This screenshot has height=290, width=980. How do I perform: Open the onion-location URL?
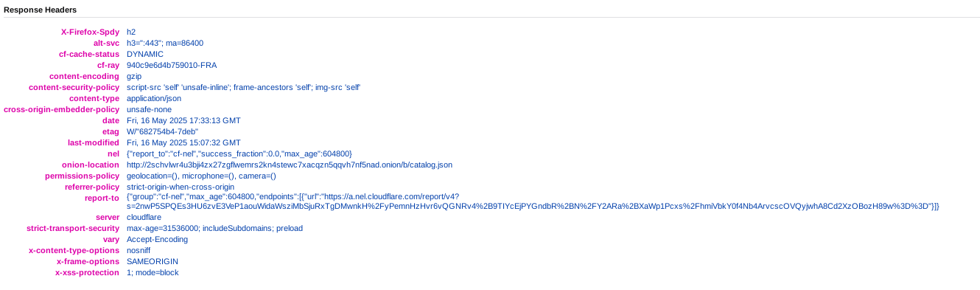pyautogui.click(x=290, y=165)
